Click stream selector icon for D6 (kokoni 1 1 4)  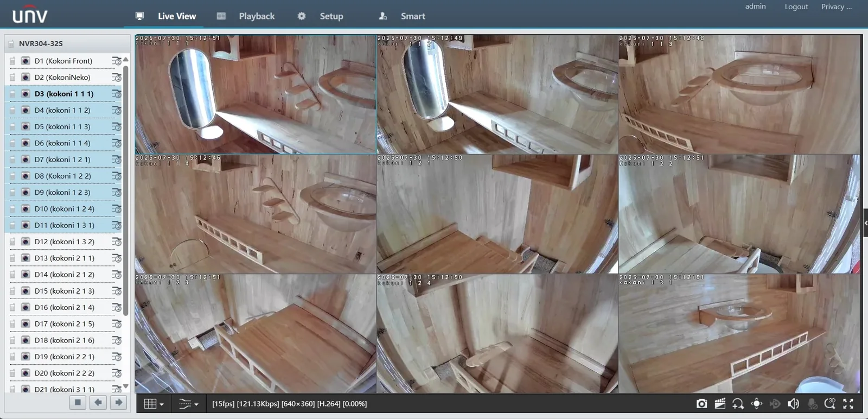pyautogui.click(x=117, y=143)
